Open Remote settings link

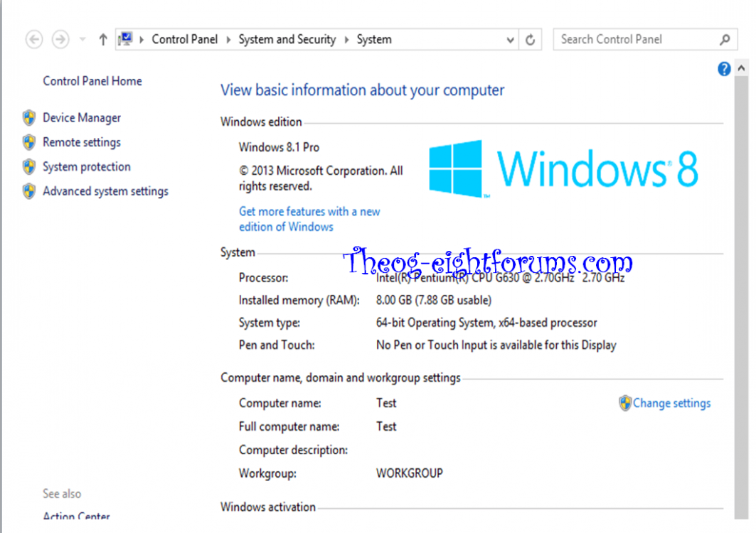(x=82, y=142)
